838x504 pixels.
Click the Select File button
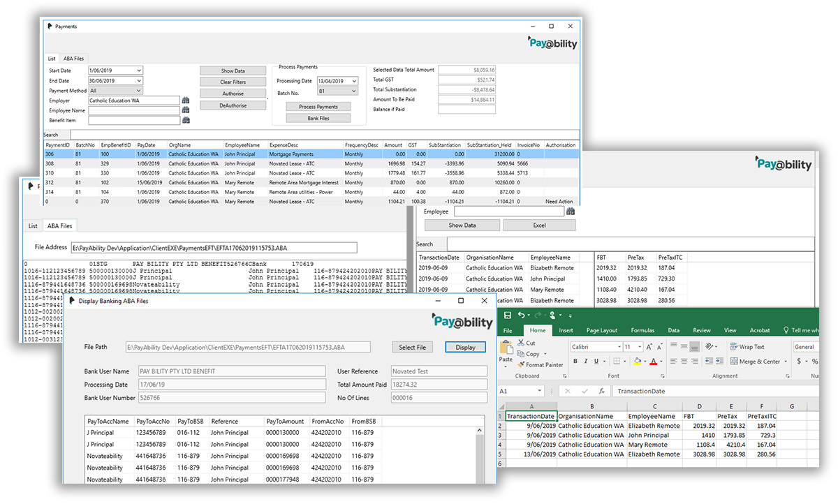[412, 347]
